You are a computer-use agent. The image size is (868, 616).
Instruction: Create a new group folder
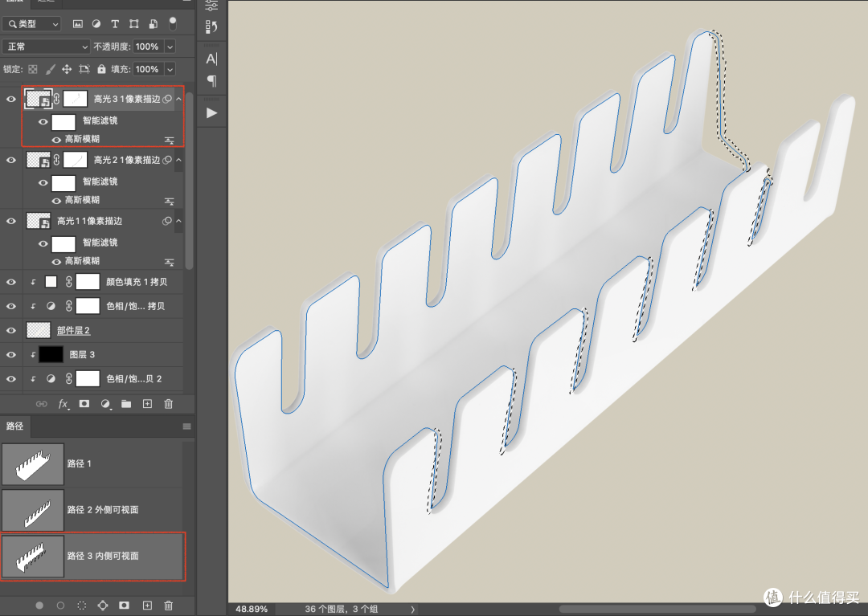pos(126,404)
